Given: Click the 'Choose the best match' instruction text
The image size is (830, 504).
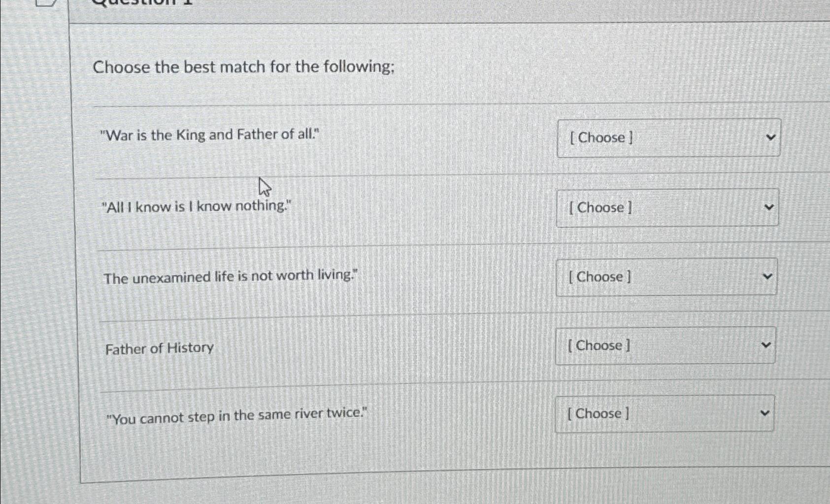Looking at the screenshot, I should pos(244,67).
